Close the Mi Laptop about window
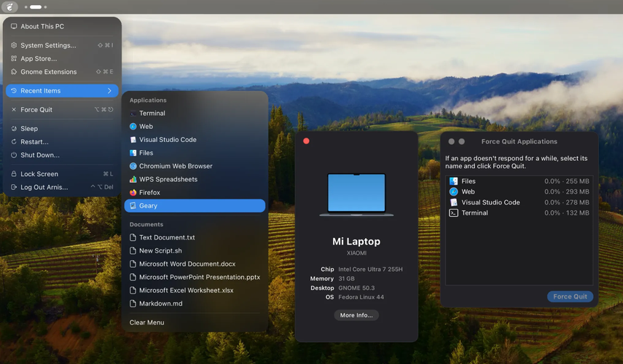 point(306,141)
